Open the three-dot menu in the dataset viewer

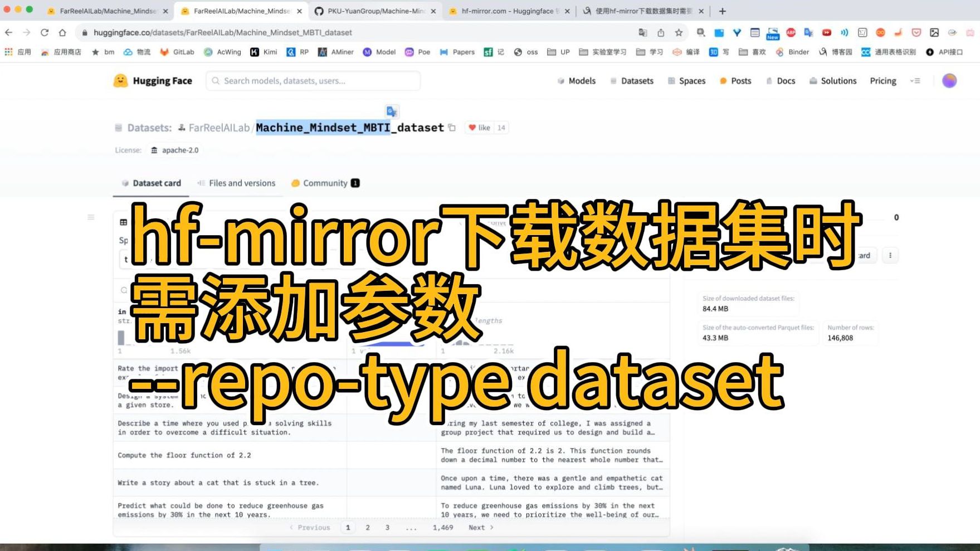pyautogui.click(x=890, y=256)
